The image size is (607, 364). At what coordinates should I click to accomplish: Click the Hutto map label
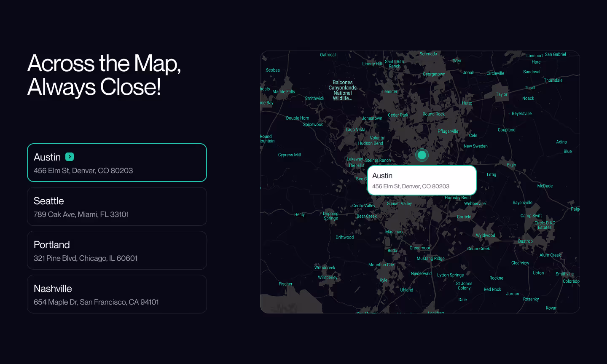(x=467, y=103)
